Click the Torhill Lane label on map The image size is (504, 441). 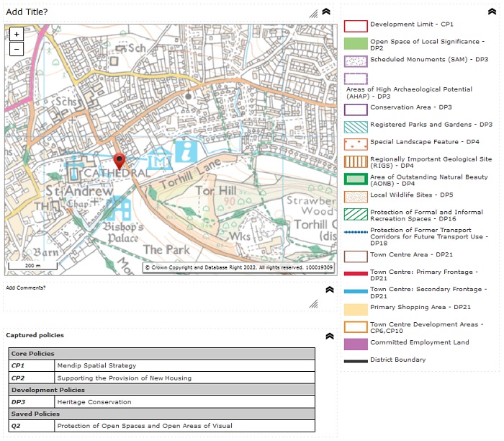click(x=191, y=174)
